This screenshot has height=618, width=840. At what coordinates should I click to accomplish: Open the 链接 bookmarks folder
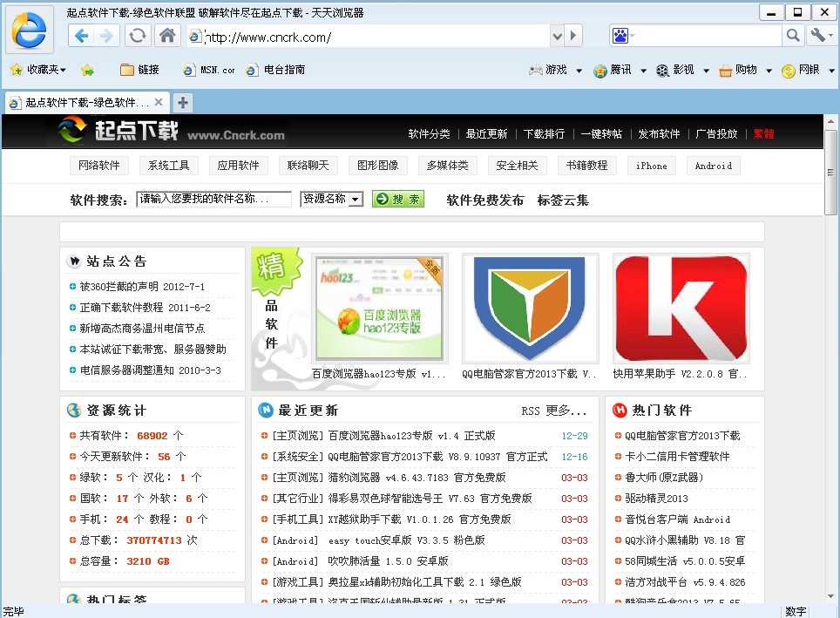pyautogui.click(x=139, y=70)
